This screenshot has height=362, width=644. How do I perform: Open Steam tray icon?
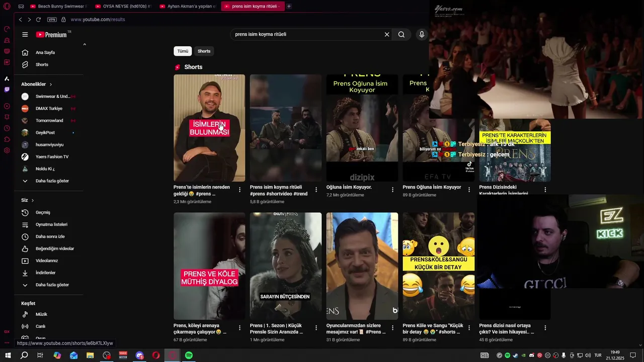click(516, 355)
